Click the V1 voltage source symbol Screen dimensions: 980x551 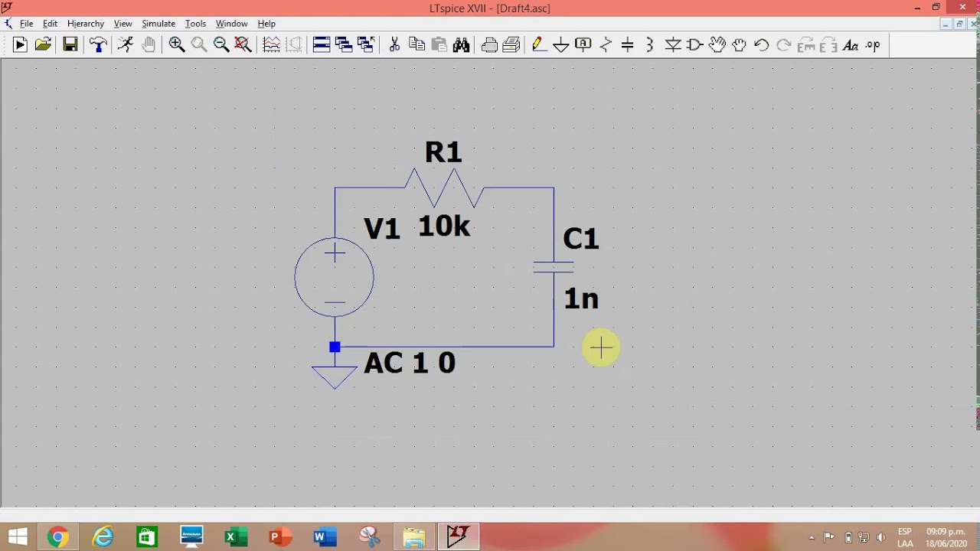(x=335, y=277)
